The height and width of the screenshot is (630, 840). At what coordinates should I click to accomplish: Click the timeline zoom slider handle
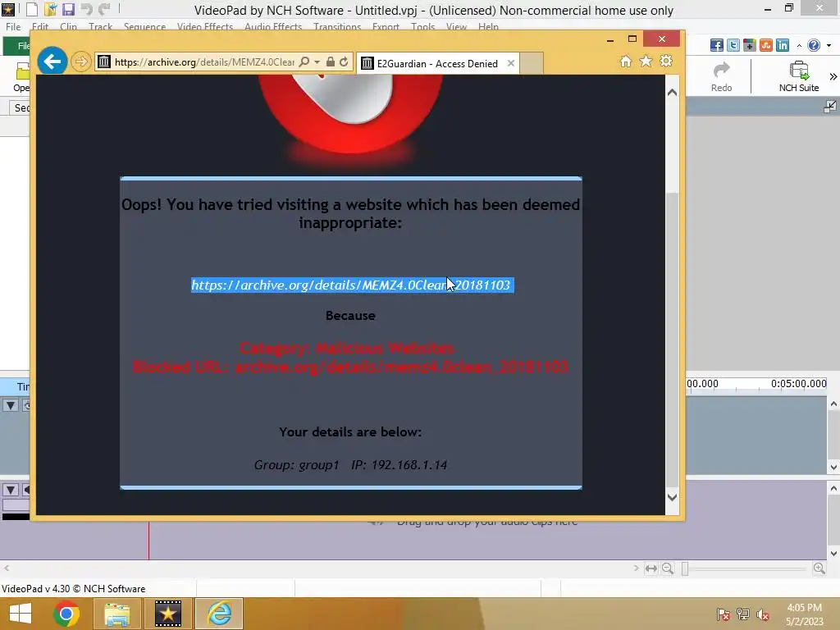(x=685, y=568)
